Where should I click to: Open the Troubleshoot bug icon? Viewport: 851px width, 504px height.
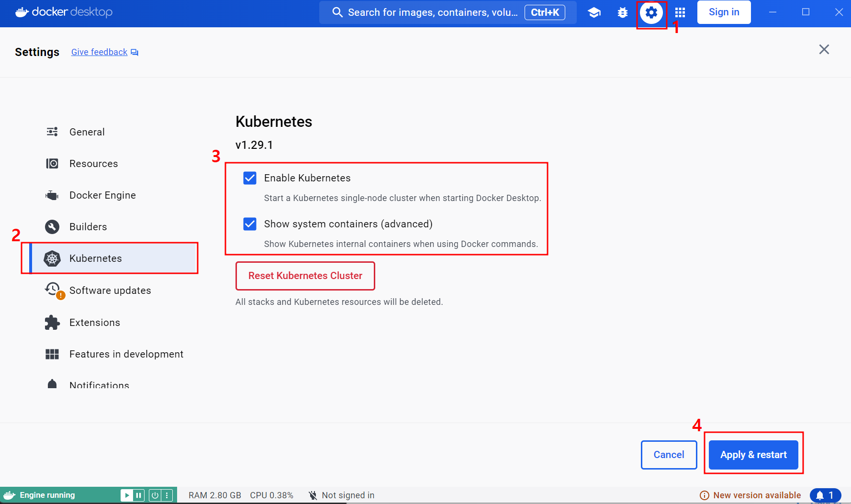coord(622,12)
